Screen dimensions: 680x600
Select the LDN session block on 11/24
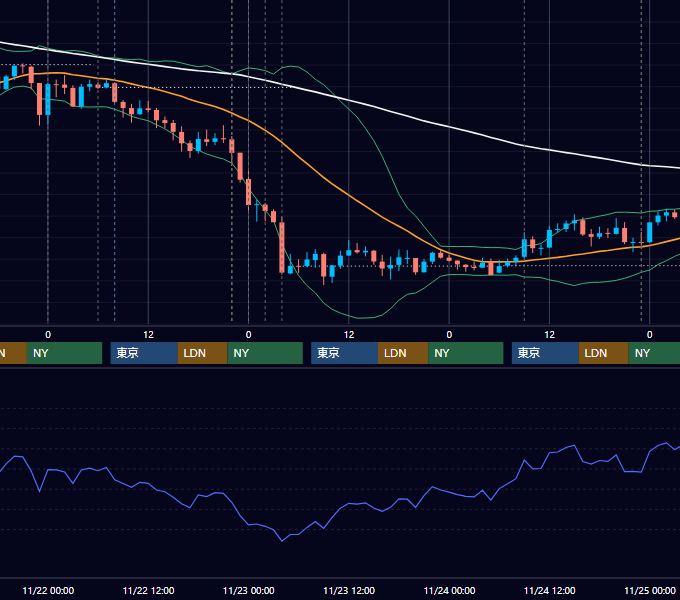(x=604, y=353)
